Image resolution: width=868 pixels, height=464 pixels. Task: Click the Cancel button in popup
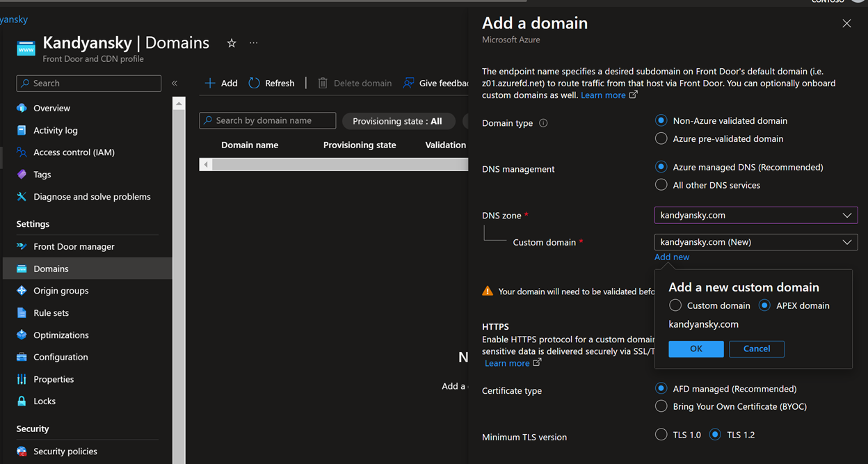(x=757, y=349)
